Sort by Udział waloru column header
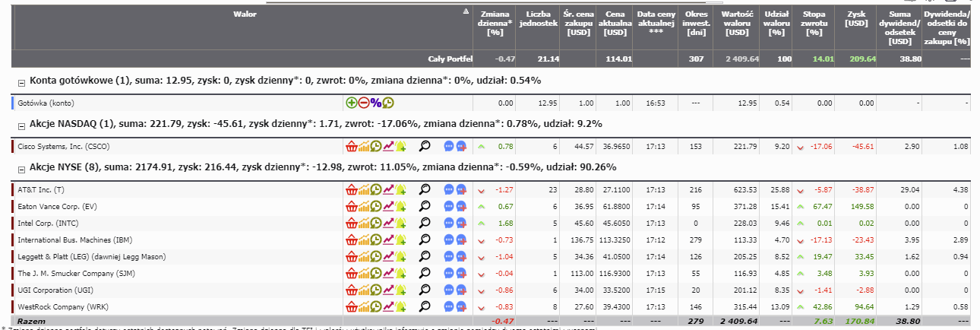Image resolution: width=980 pixels, height=330 pixels. point(776,24)
